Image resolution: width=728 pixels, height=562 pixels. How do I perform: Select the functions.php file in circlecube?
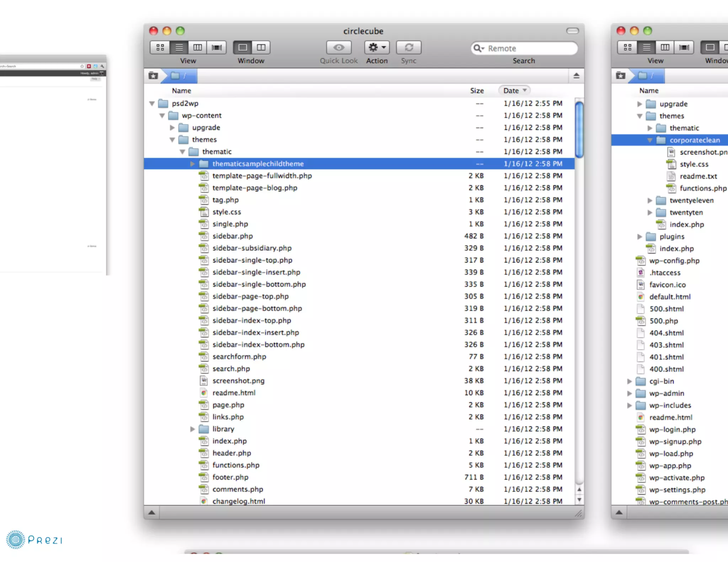point(236,465)
